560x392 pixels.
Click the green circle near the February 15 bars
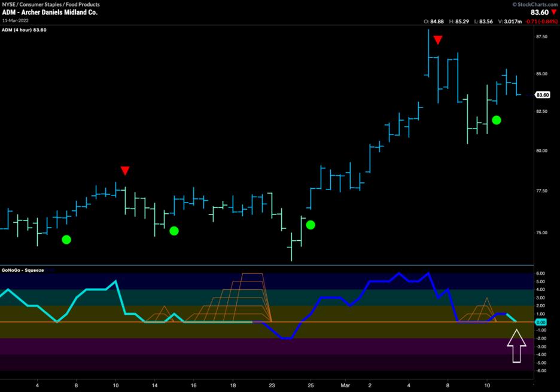click(174, 231)
